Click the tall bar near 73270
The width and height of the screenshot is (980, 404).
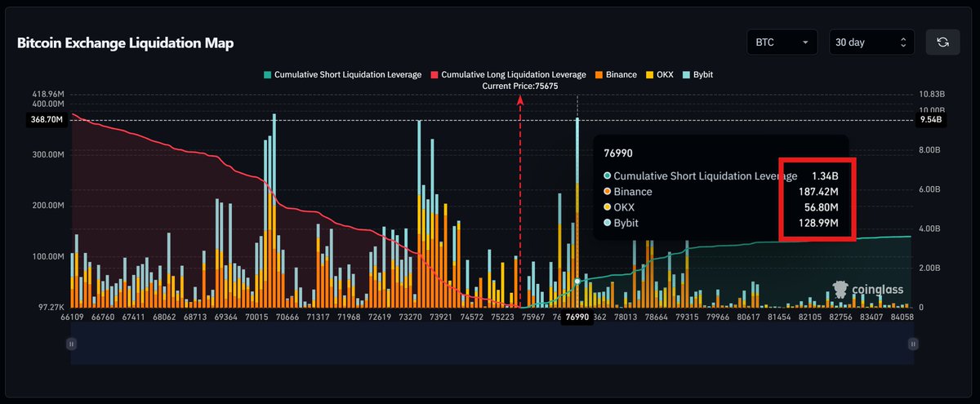(x=419, y=214)
